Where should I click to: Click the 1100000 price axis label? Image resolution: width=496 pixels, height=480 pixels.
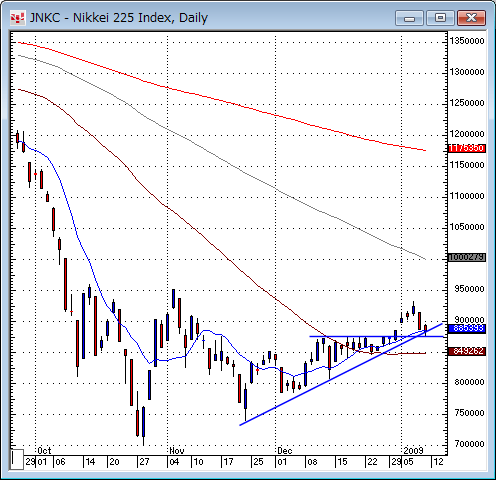467,196
